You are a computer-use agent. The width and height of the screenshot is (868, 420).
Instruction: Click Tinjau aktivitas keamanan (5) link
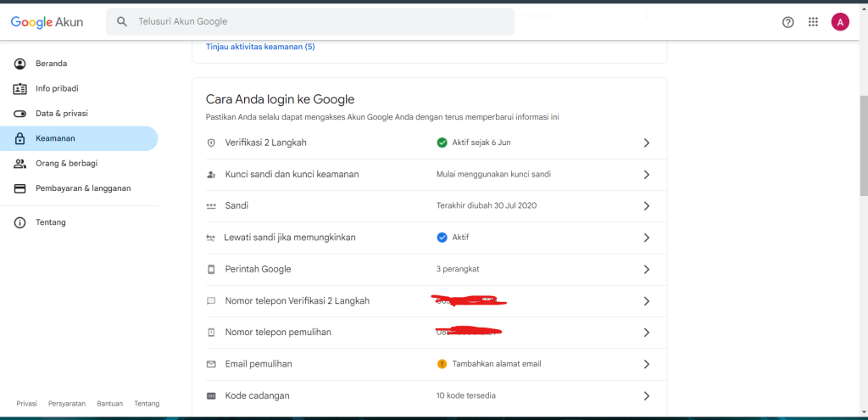[260, 47]
